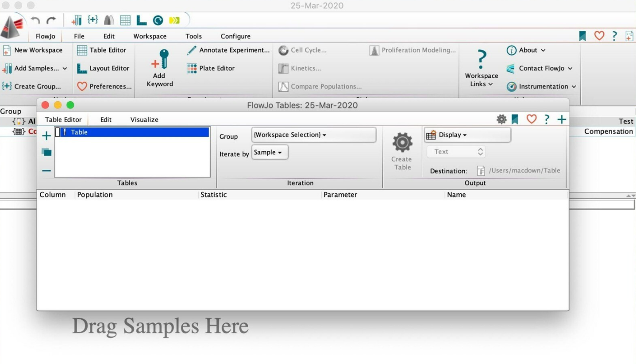This screenshot has height=364, width=636.
Task: Open the Configure ribbon tab
Action: coord(235,36)
